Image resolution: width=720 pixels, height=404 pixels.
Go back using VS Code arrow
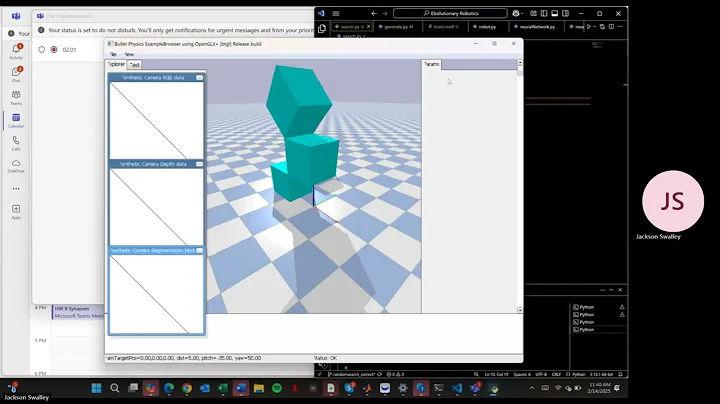[x=374, y=13]
